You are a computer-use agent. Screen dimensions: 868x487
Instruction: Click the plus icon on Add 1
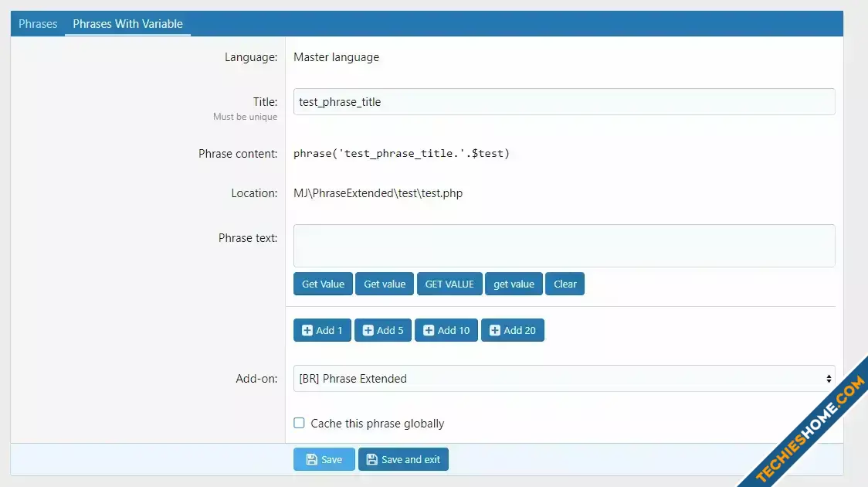(x=307, y=330)
